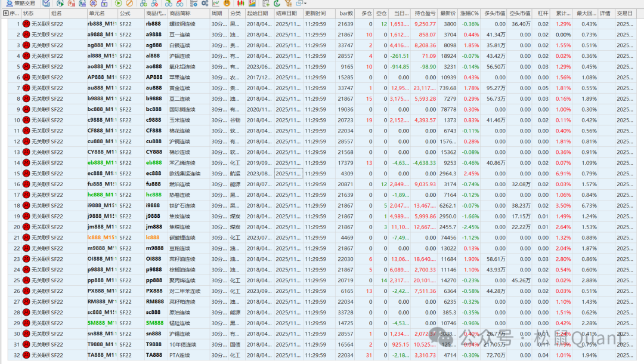Sort by the 涨幅C% column header
This screenshot has height=364, width=644.
(x=470, y=13)
